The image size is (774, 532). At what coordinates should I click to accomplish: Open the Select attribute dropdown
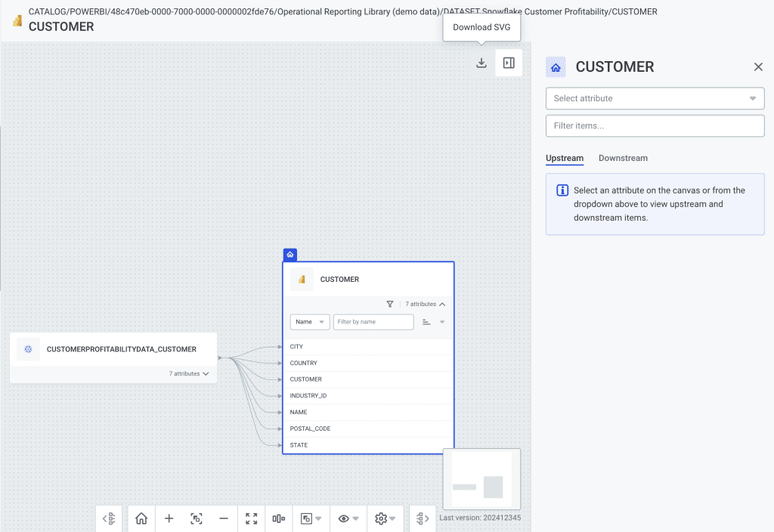click(655, 98)
